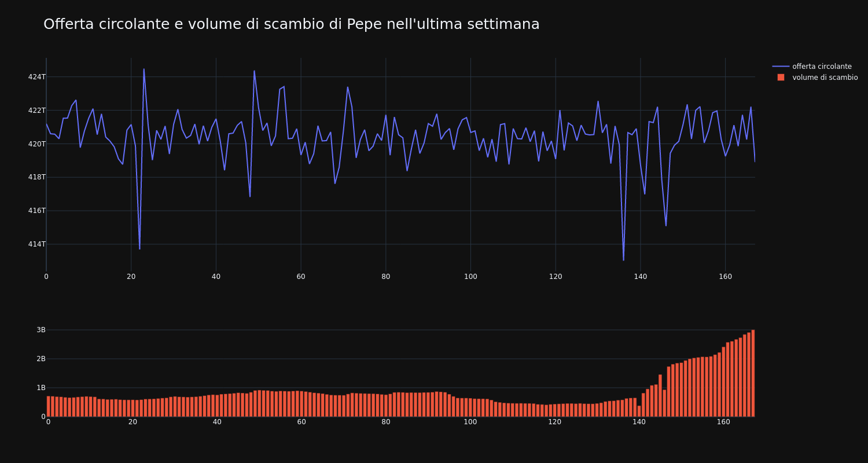Click the 140 tick label under the line chart
This screenshot has width=868, height=463.
pos(641,277)
